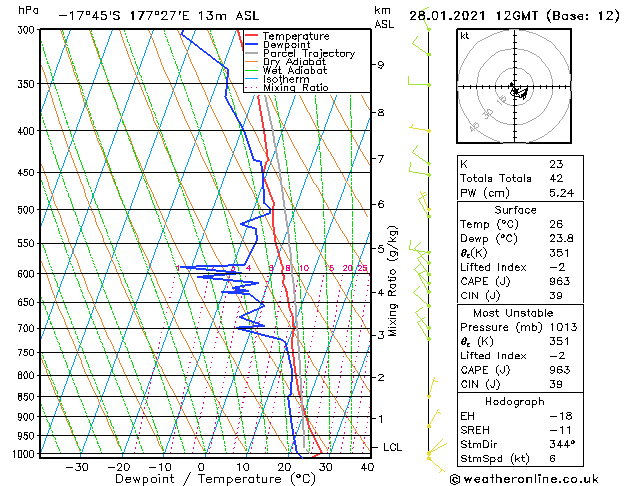
Task: Click the Temperature legend entry
Action: pos(296,36)
